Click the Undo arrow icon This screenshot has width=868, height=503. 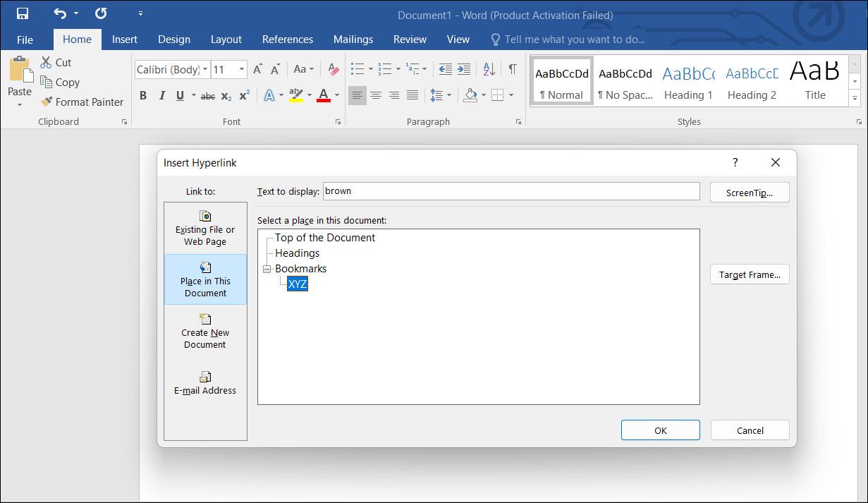[x=60, y=13]
